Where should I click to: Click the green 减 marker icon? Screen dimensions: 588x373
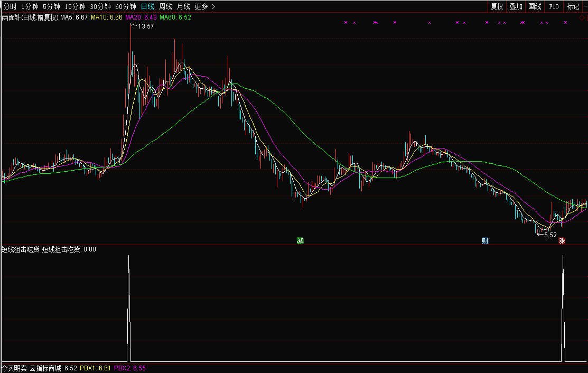click(300, 241)
